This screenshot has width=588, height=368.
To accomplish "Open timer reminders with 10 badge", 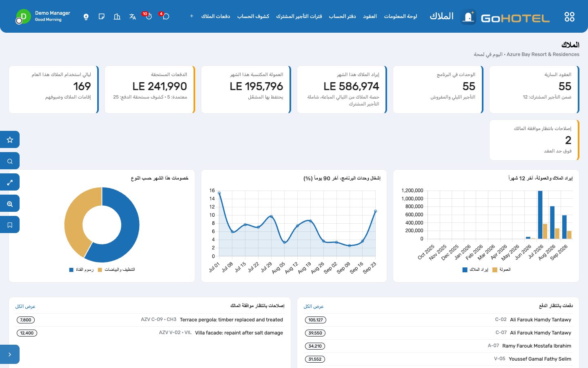I will coord(148,16).
